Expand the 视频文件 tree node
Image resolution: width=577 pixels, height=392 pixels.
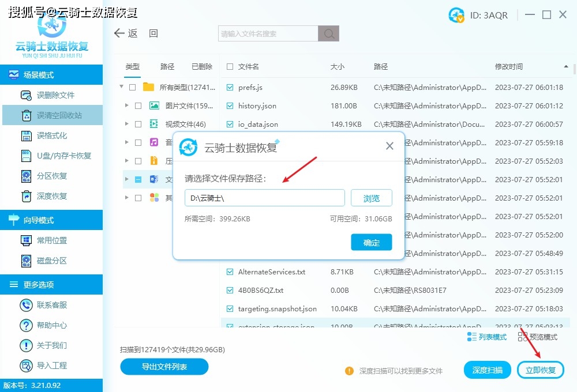[128, 125]
